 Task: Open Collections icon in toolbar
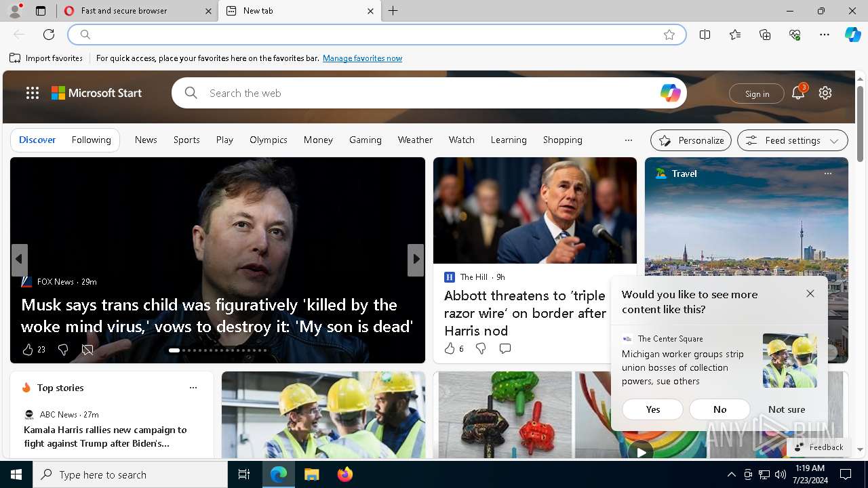coord(765,35)
